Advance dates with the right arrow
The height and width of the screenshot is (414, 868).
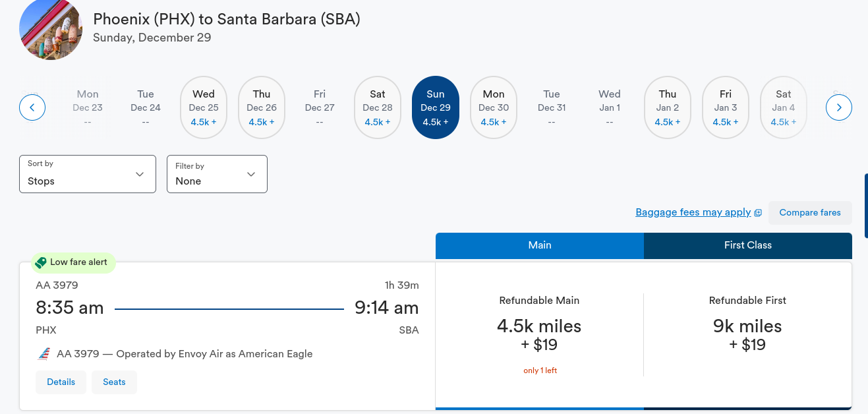pos(838,107)
